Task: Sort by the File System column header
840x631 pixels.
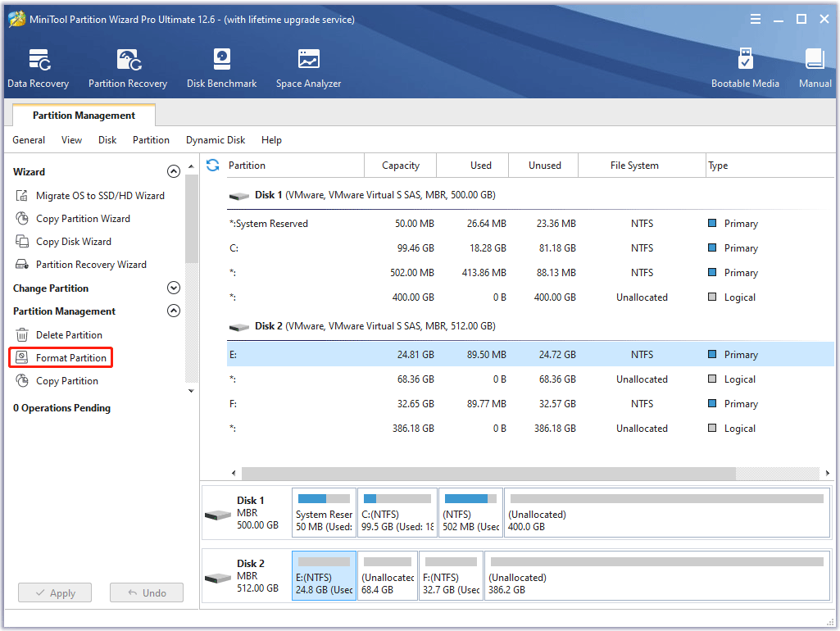Action: (x=642, y=166)
